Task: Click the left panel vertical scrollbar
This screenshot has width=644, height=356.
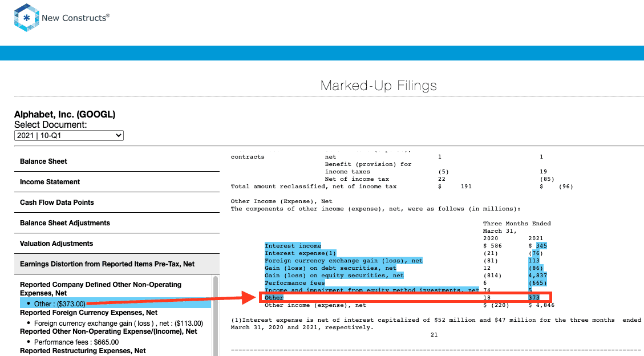Action: 216,315
